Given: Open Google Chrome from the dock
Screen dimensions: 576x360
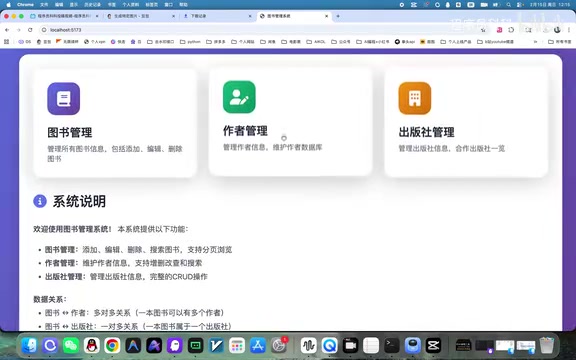Looking at the screenshot, I should pos(112,346).
